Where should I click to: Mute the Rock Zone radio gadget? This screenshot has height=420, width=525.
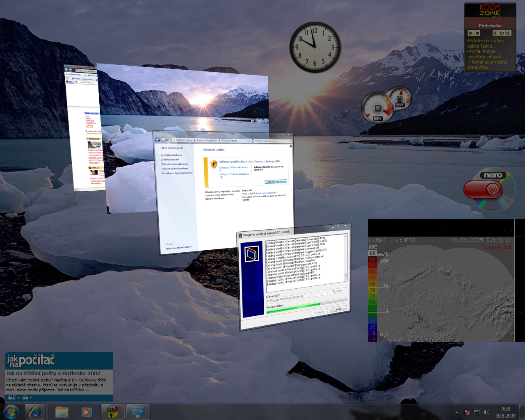(495, 33)
